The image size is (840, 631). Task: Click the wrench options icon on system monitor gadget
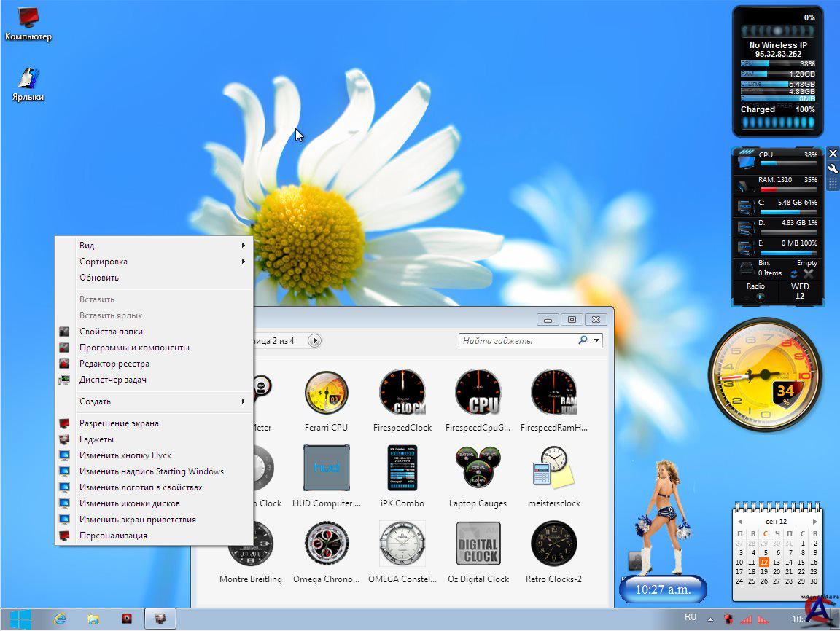[x=832, y=168]
